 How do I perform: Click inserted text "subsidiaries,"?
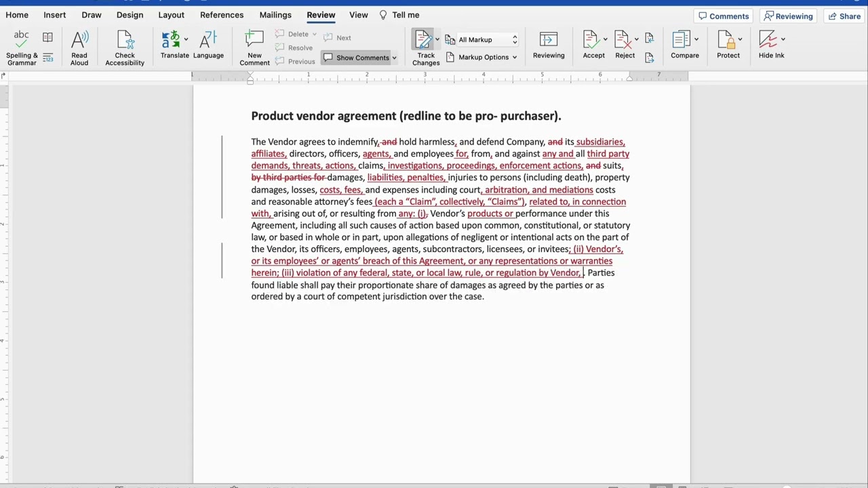tap(600, 142)
